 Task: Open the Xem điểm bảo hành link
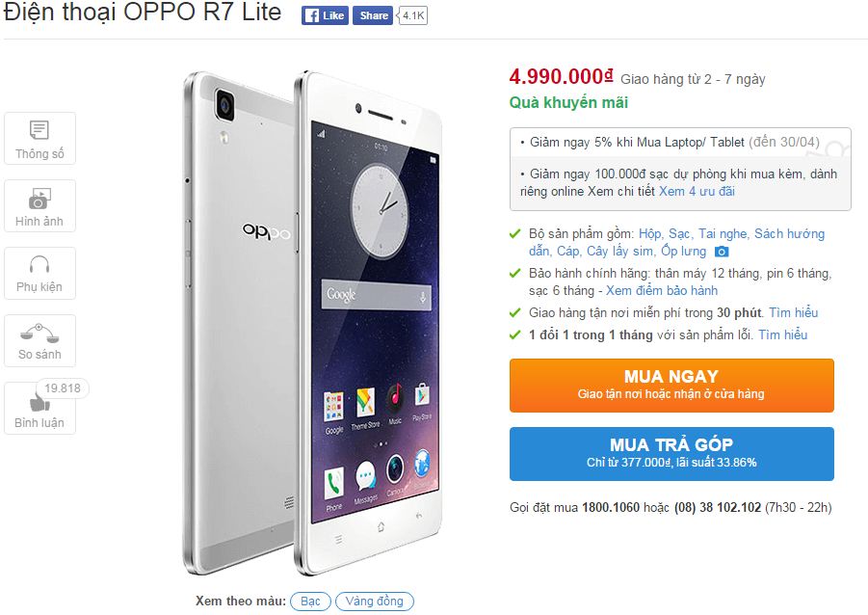click(x=662, y=291)
